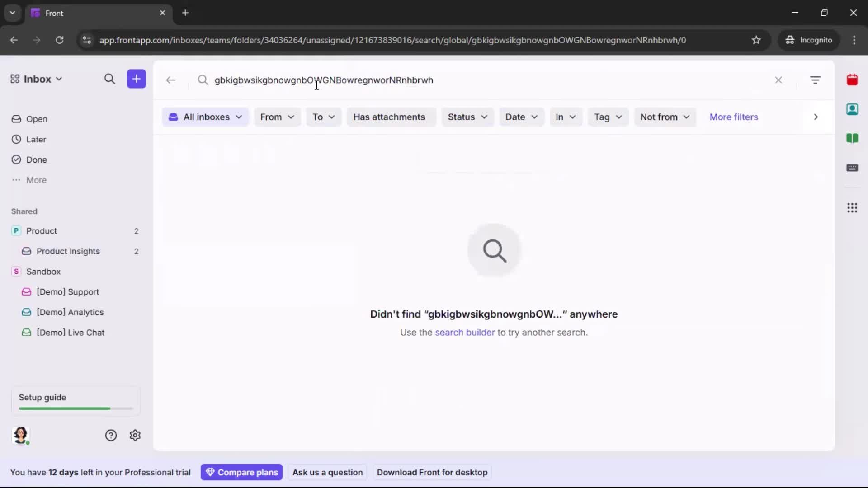Open the Contacts panel
This screenshot has width=868, height=488.
[854, 109]
